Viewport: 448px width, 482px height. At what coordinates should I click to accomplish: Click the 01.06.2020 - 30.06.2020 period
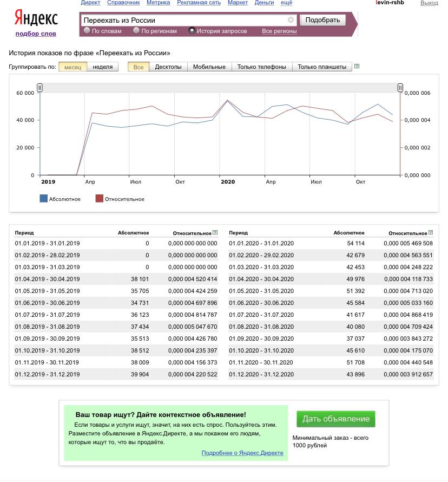tap(261, 303)
